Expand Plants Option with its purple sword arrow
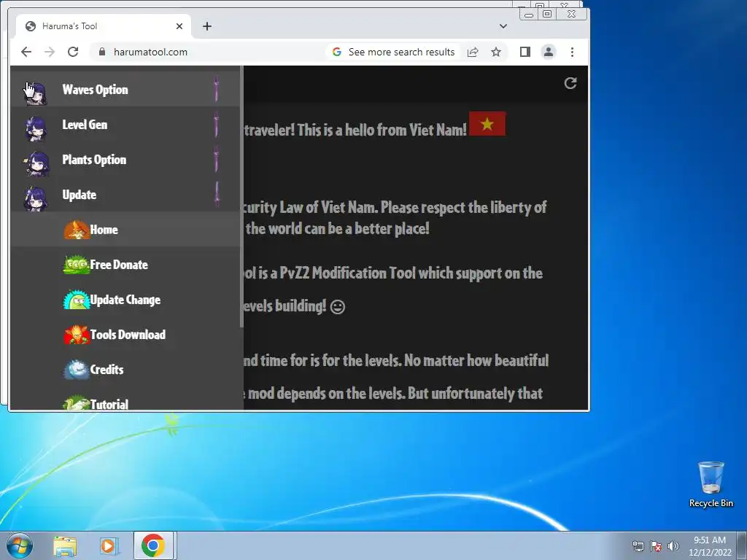The image size is (747, 560). [217, 160]
